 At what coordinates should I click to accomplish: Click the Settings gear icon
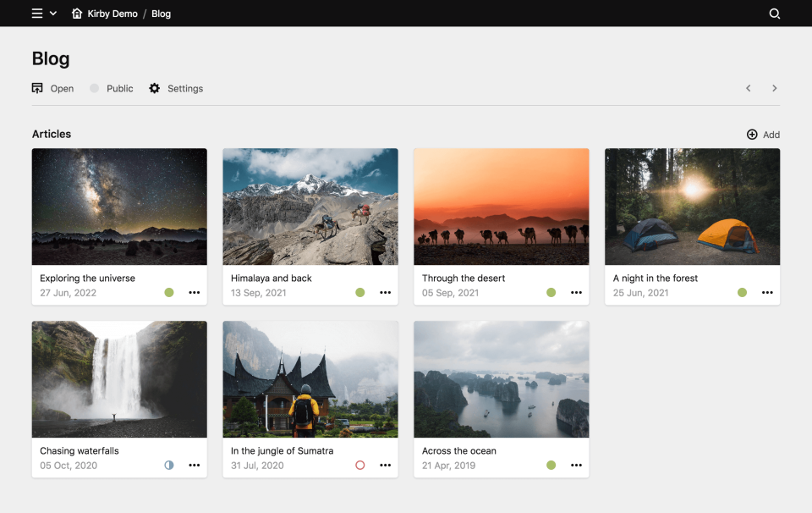click(x=154, y=88)
